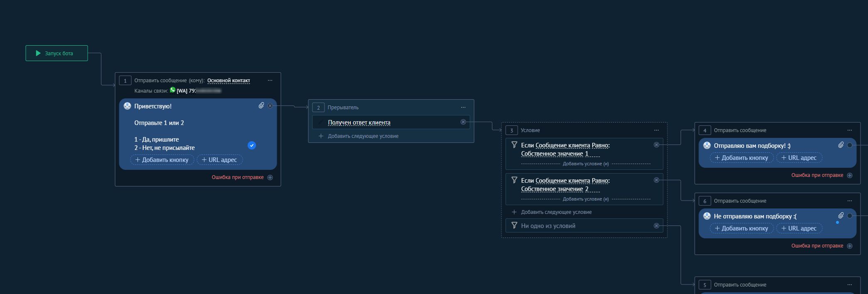Click 'URL адрес' button in block 4 message

(799, 158)
